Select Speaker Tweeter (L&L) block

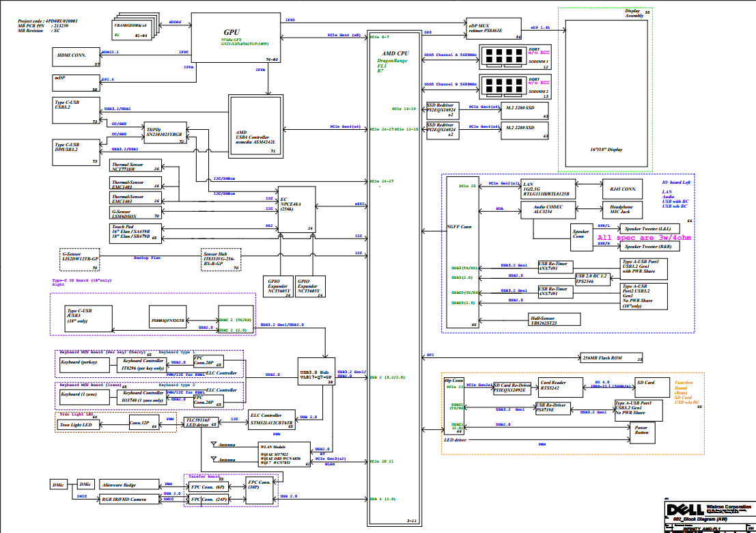pyautogui.click(x=649, y=228)
